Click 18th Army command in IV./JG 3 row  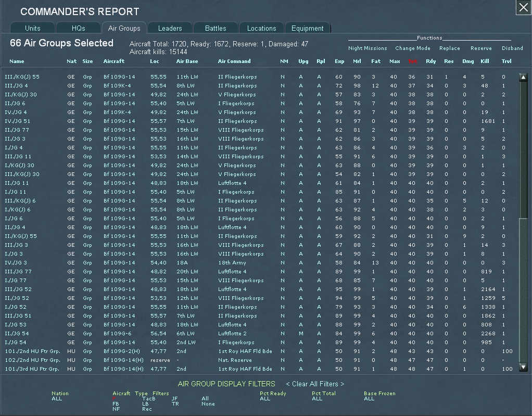coord(232,262)
